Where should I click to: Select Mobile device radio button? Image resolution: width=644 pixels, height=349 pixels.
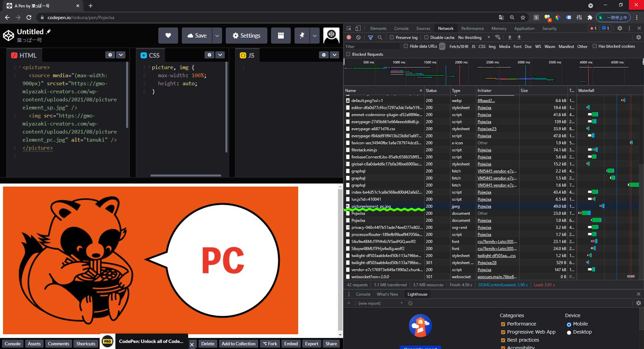(569, 325)
